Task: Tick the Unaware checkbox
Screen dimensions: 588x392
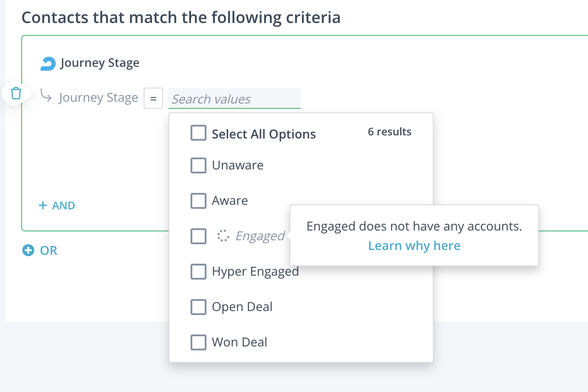Action: tap(199, 165)
